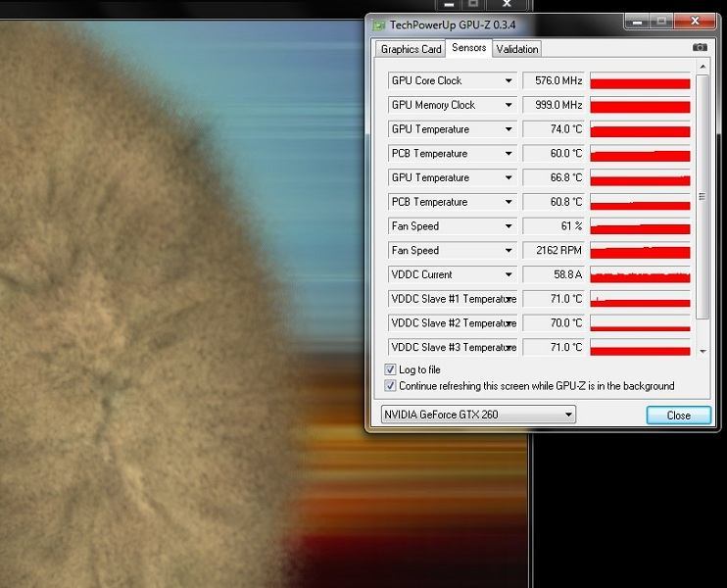Click the VDDC Slave #1 Temperature graph
The height and width of the screenshot is (588, 727).
pos(641,299)
